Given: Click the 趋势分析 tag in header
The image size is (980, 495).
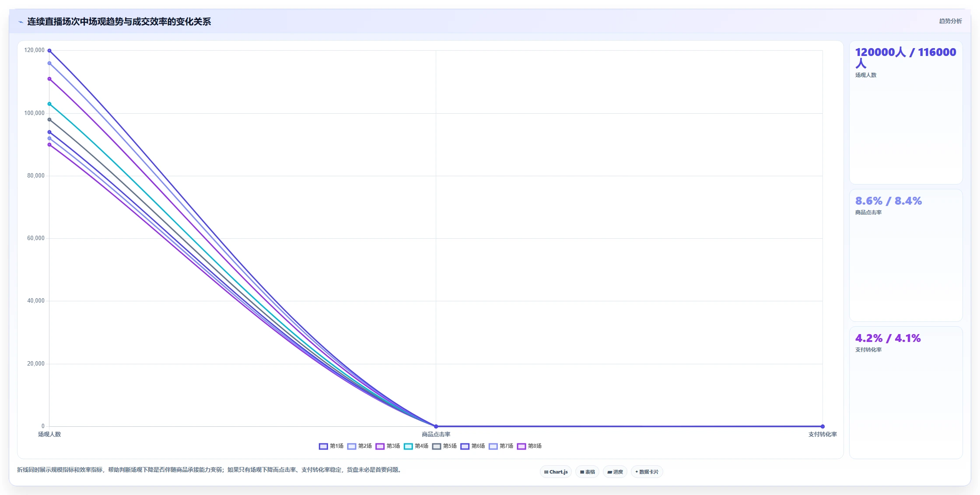Looking at the screenshot, I should (x=950, y=21).
